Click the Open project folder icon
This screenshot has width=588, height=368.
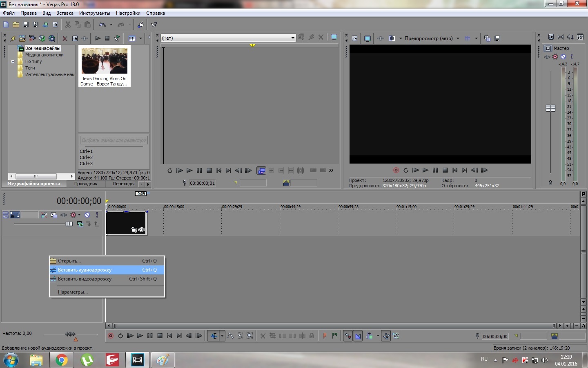coord(16,25)
